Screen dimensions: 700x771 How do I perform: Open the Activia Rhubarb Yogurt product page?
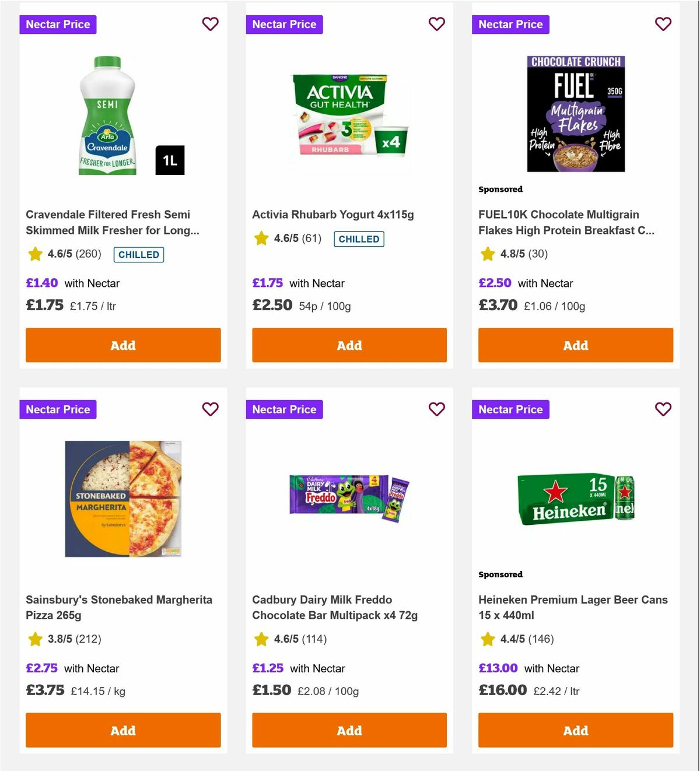[x=332, y=214]
